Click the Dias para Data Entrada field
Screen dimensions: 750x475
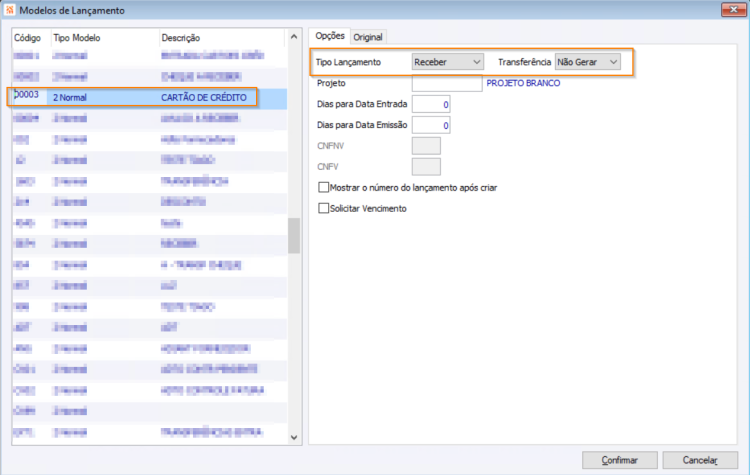[431, 104]
